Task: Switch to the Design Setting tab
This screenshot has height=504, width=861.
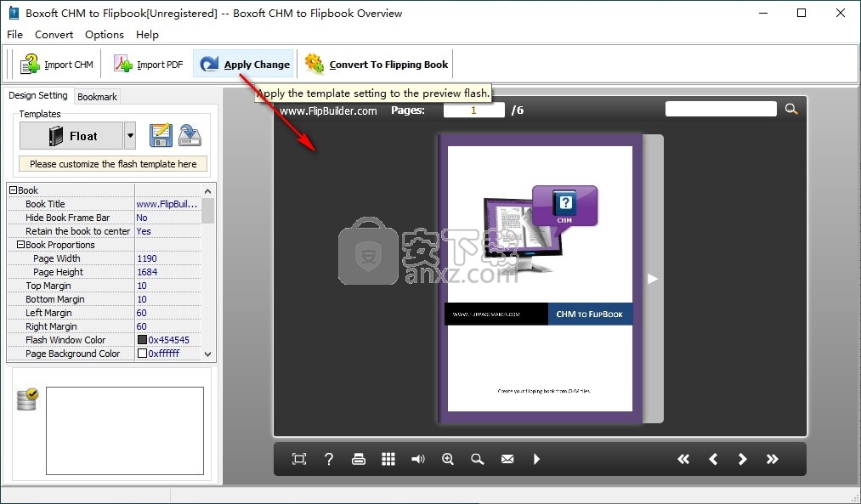Action: click(38, 95)
